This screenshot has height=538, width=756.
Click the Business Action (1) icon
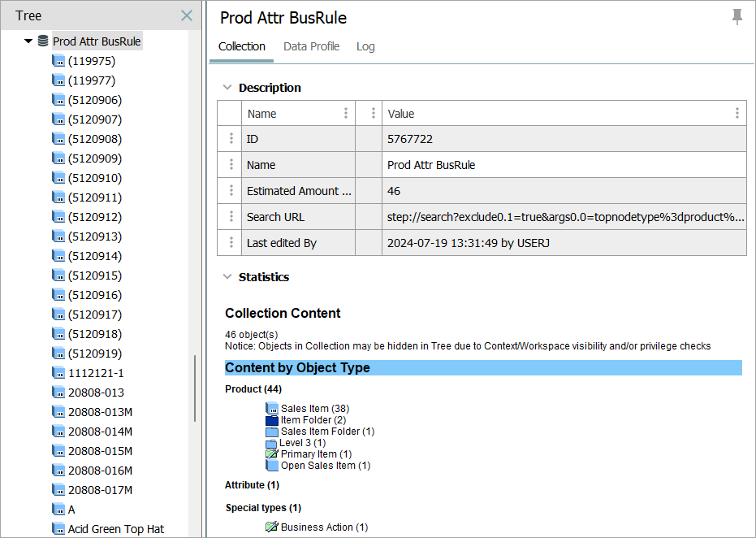coord(271,527)
